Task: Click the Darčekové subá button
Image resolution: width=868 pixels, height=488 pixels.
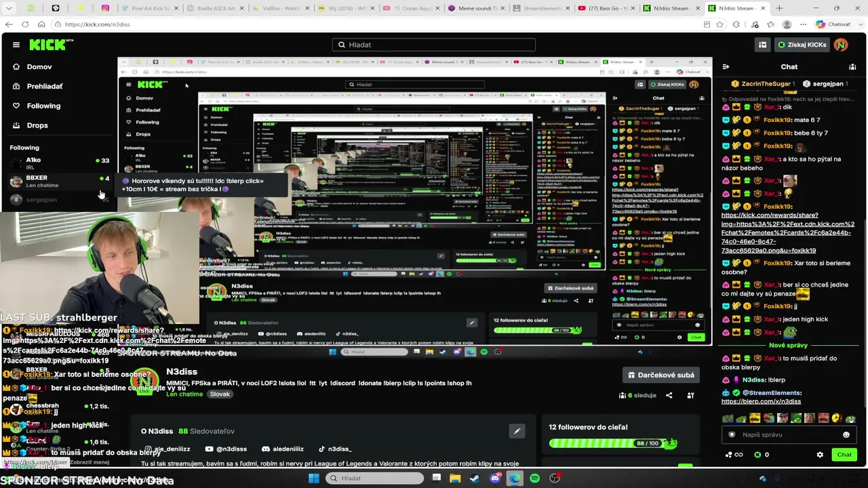Action: point(660,375)
